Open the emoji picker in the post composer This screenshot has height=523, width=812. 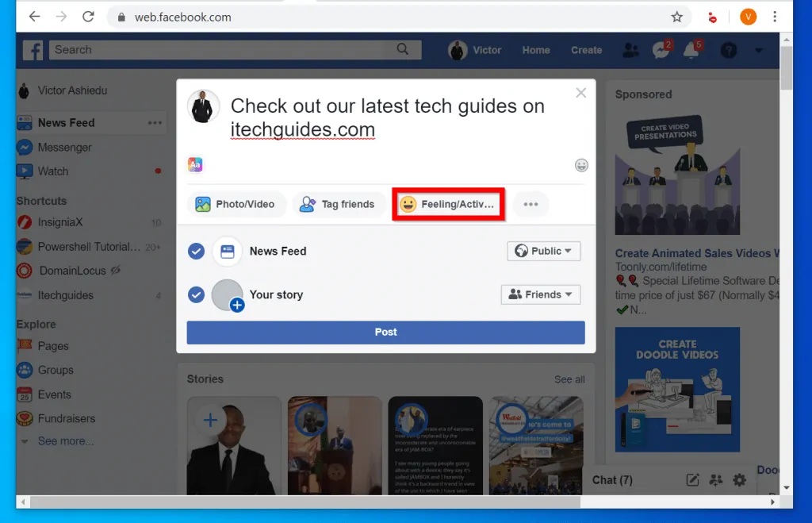tap(581, 166)
